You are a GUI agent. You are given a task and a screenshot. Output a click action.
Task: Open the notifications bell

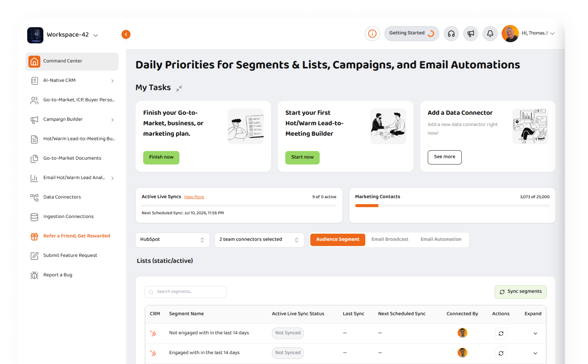(x=490, y=33)
